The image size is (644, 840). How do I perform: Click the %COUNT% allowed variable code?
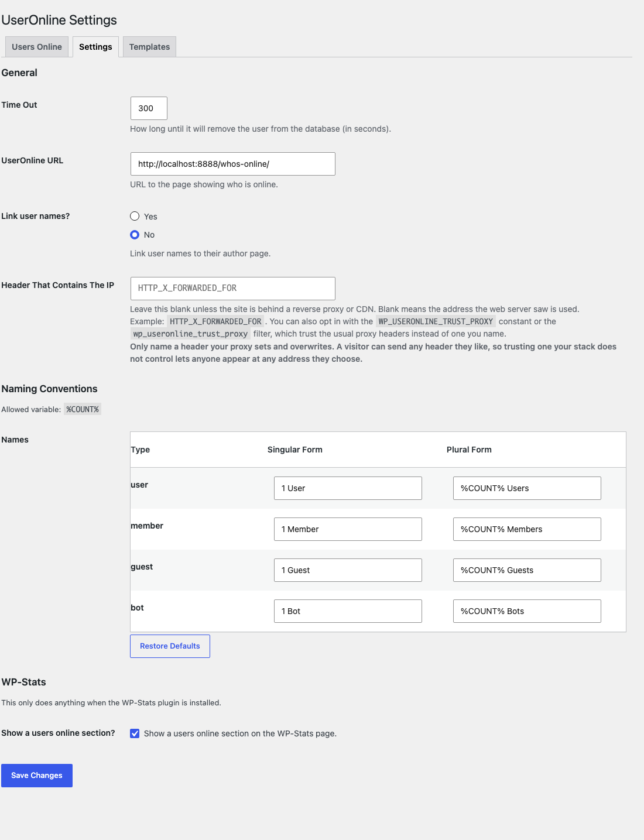click(83, 409)
